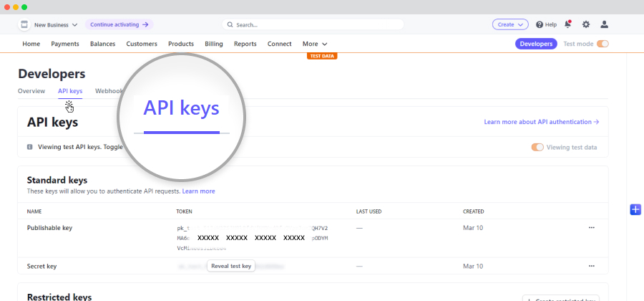Go to Home

pos(31,44)
